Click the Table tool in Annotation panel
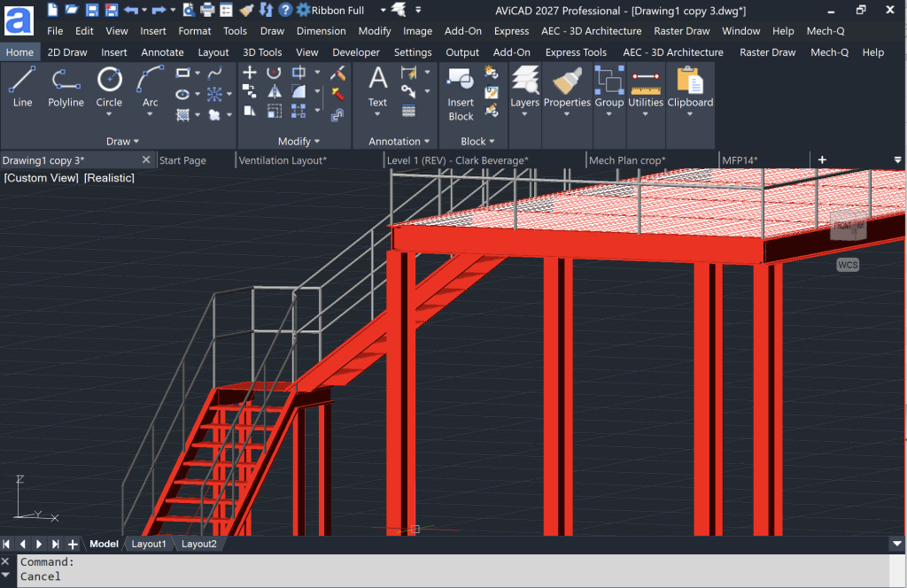Image resolution: width=907 pixels, height=588 pixels. [x=408, y=111]
